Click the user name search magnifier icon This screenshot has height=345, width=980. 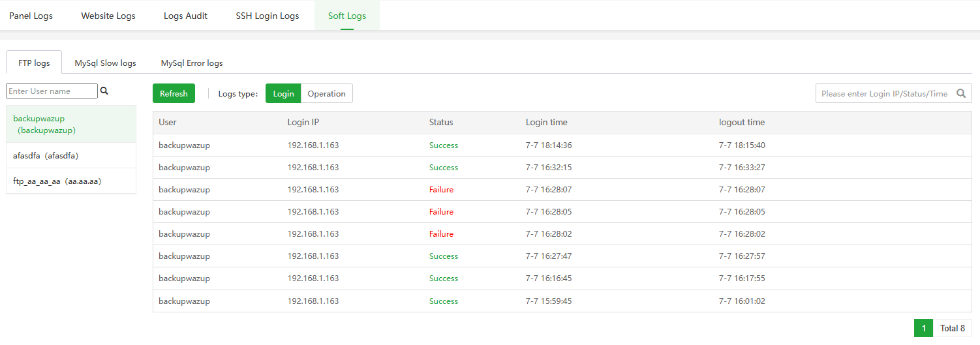pos(104,91)
